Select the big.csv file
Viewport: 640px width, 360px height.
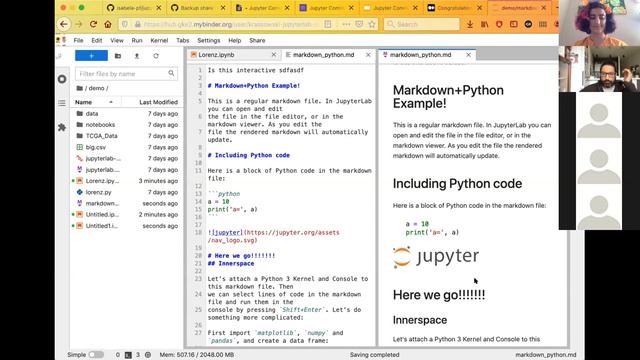tap(127, 147)
